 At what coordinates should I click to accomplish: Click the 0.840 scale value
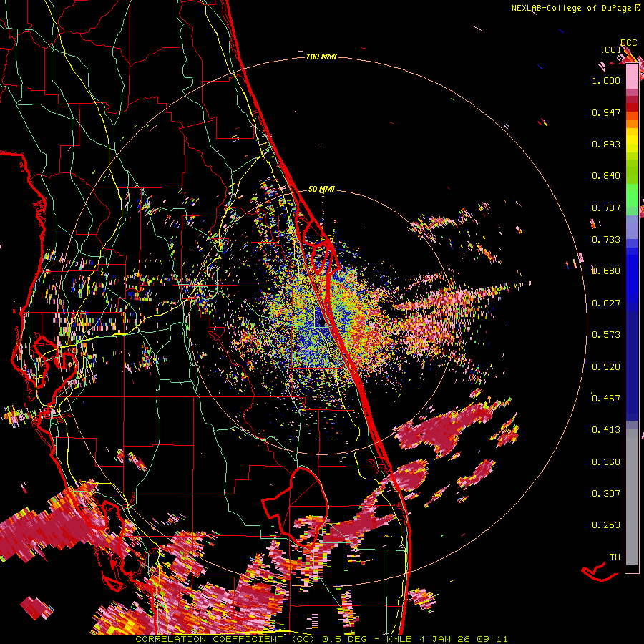606,176
